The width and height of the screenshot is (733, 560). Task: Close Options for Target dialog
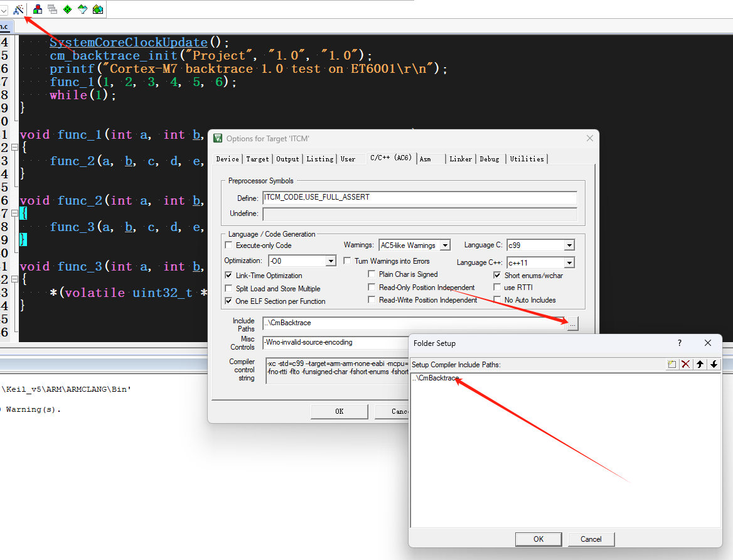coord(589,139)
